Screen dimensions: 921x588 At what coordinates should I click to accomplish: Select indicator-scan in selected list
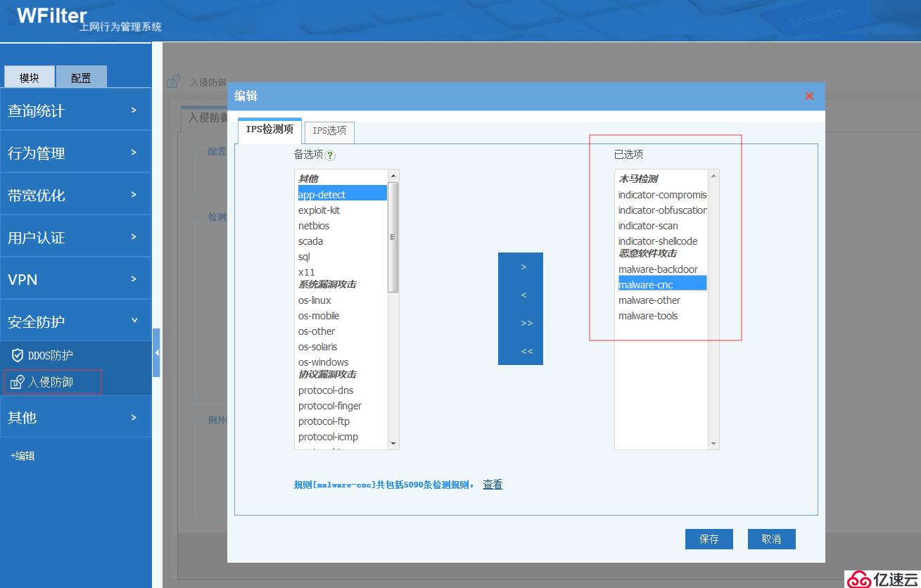662,226
